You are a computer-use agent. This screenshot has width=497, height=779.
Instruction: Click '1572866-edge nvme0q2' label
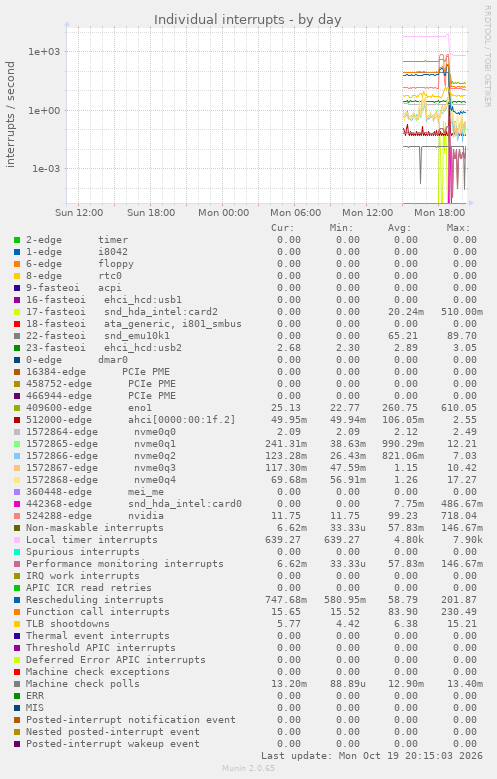pos(101,456)
